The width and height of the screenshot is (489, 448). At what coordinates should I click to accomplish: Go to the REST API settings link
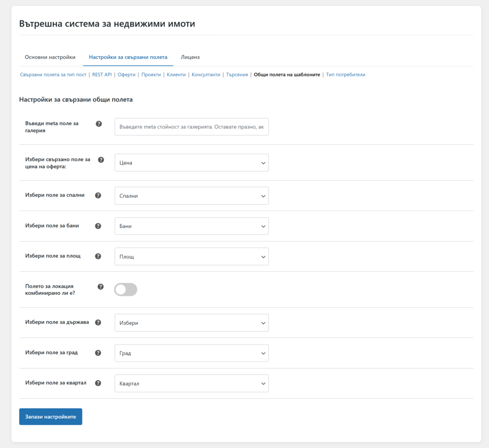(x=102, y=75)
